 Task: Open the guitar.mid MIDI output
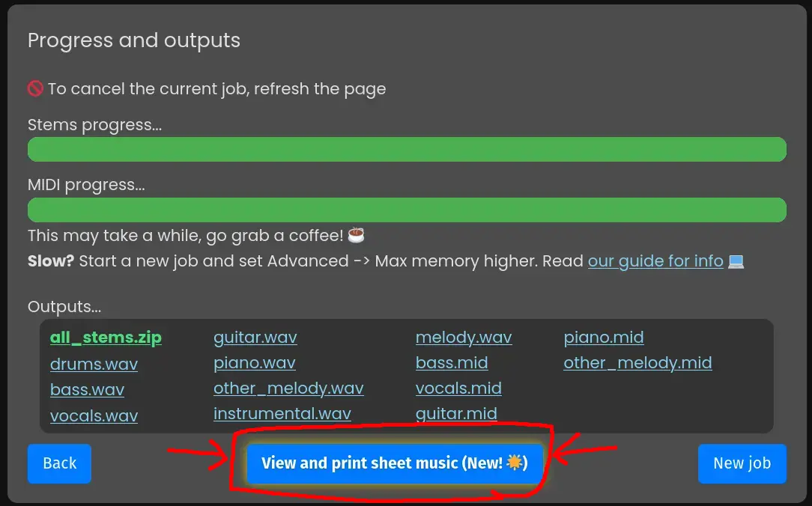456,414
